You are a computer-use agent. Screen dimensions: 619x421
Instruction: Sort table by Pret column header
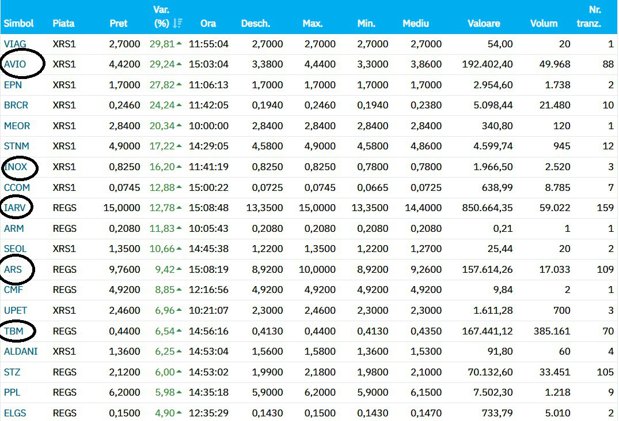118,23
